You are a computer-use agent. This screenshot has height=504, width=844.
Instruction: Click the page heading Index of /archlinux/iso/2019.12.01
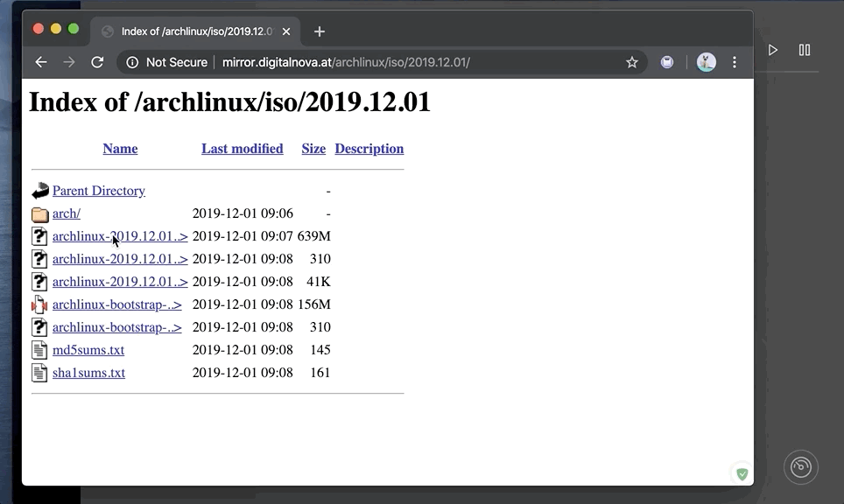coord(230,101)
